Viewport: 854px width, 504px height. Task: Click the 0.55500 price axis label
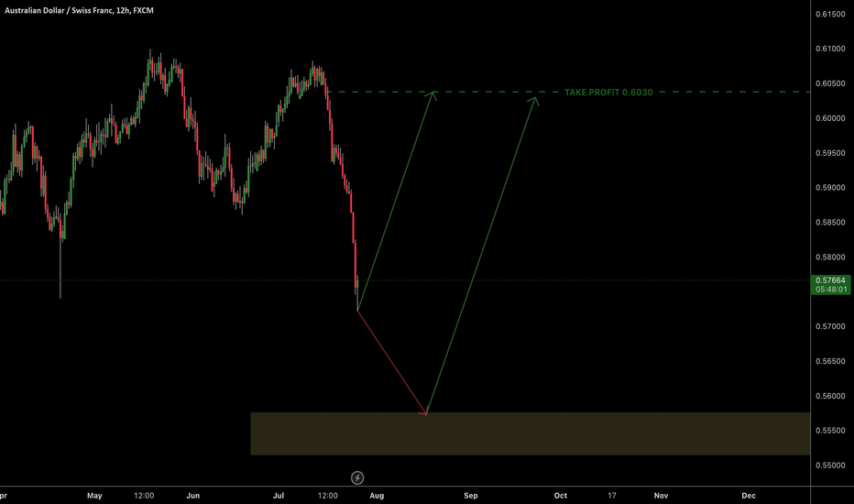point(830,431)
